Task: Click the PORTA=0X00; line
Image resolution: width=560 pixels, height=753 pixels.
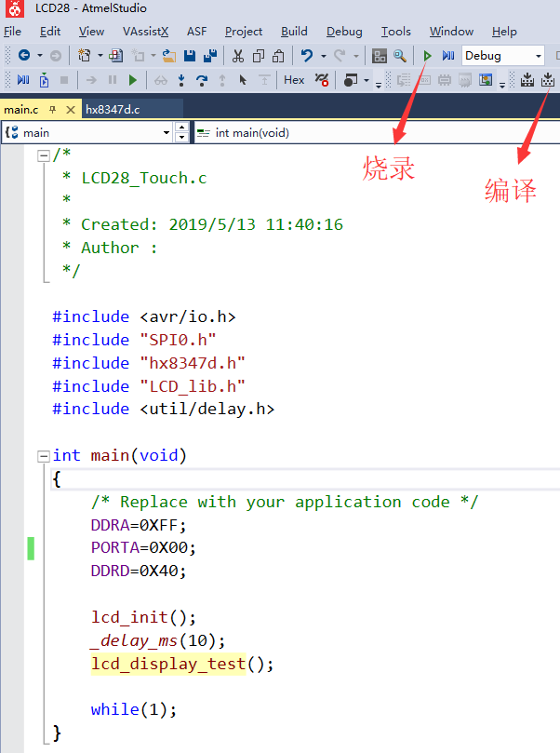Action: click(143, 547)
